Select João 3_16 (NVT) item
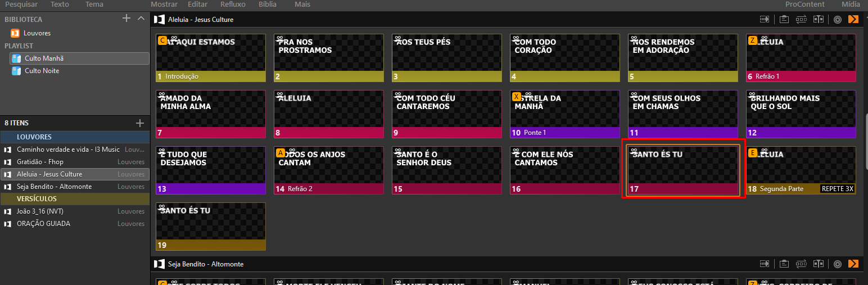The height and width of the screenshot is (285, 868). (75, 211)
